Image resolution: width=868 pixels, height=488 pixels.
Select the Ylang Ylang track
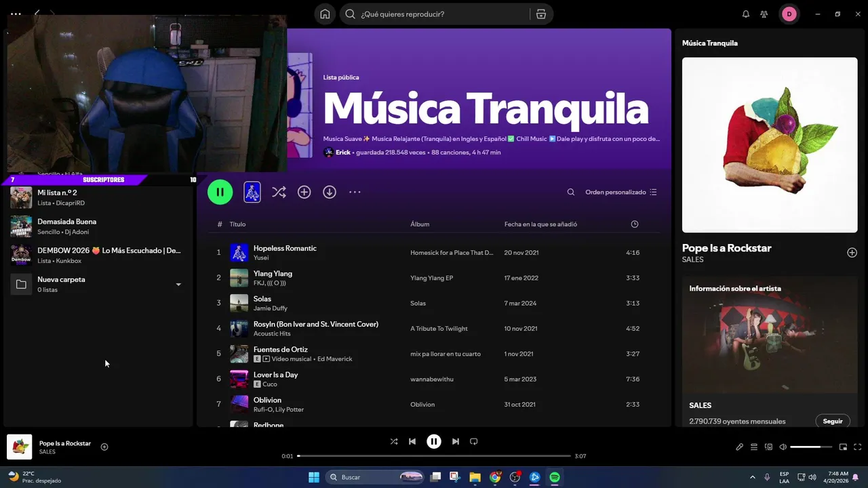(434, 278)
